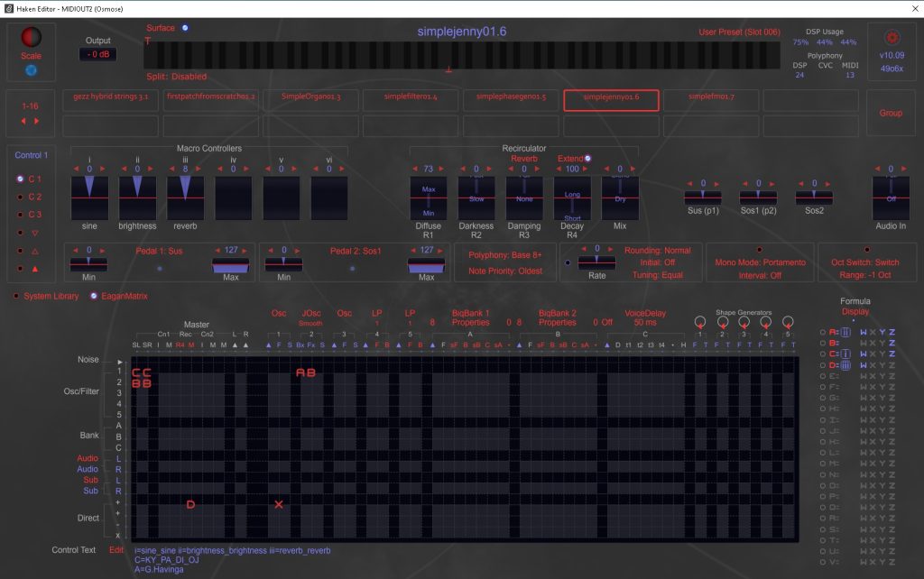
Task: Click the solid red up-triangle control icon
Action: (35, 269)
